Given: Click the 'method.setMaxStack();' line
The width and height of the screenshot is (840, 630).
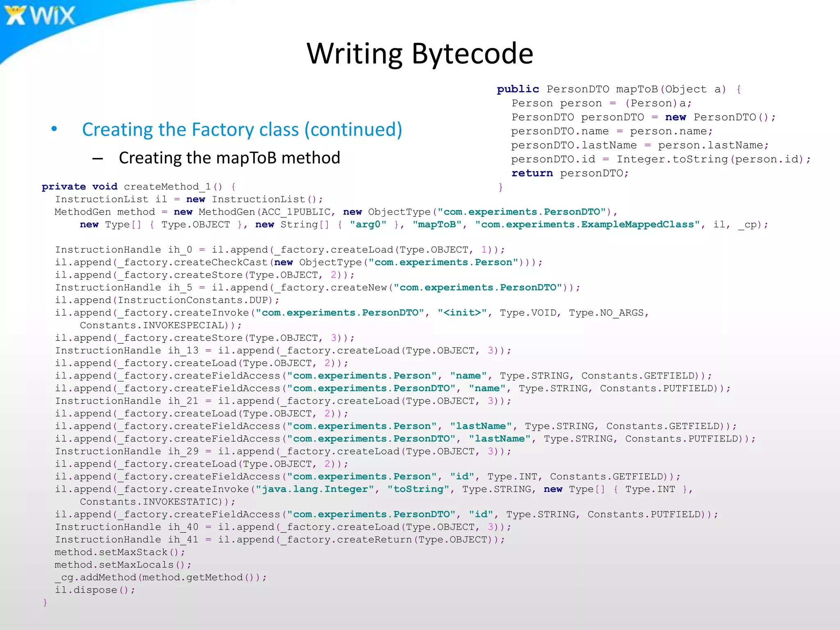Looking at the screenshot, I should pyautogui.click(x=120, y=552).
